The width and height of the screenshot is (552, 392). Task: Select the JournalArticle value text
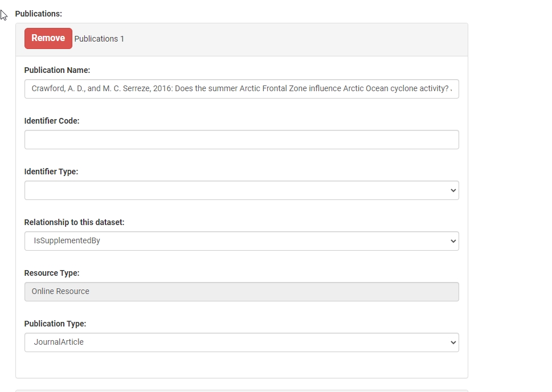(x=59, y=342)
